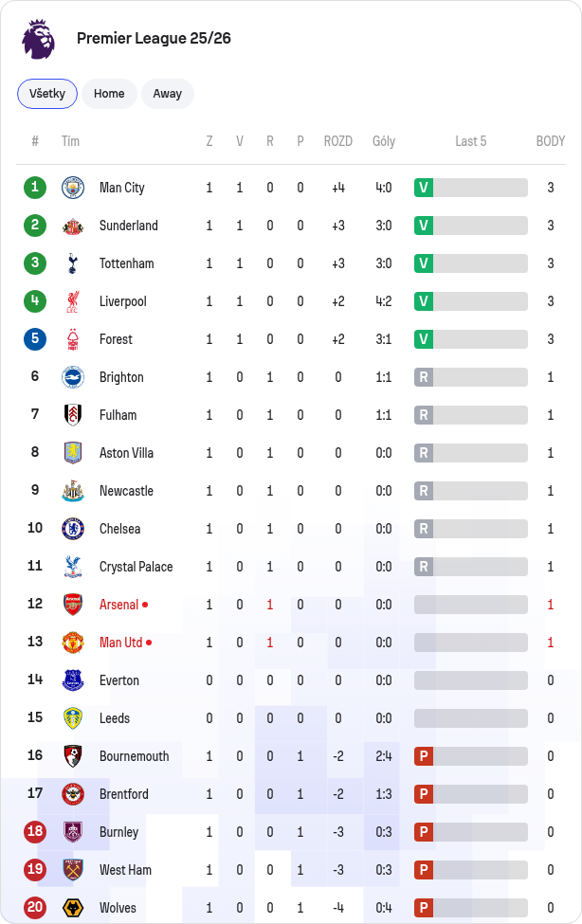Click the Premier League lion logo
The image size is (582, 924).
[x=38, y=39]
